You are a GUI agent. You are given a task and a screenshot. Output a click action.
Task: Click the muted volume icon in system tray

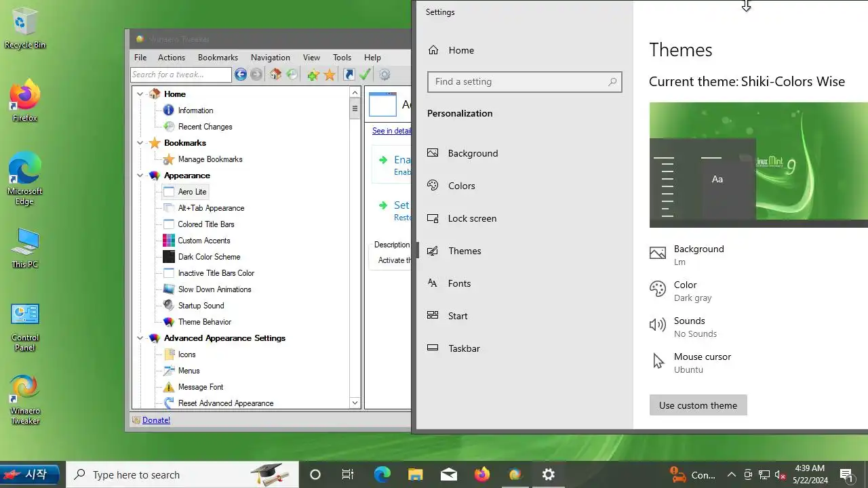pos(781,474)
